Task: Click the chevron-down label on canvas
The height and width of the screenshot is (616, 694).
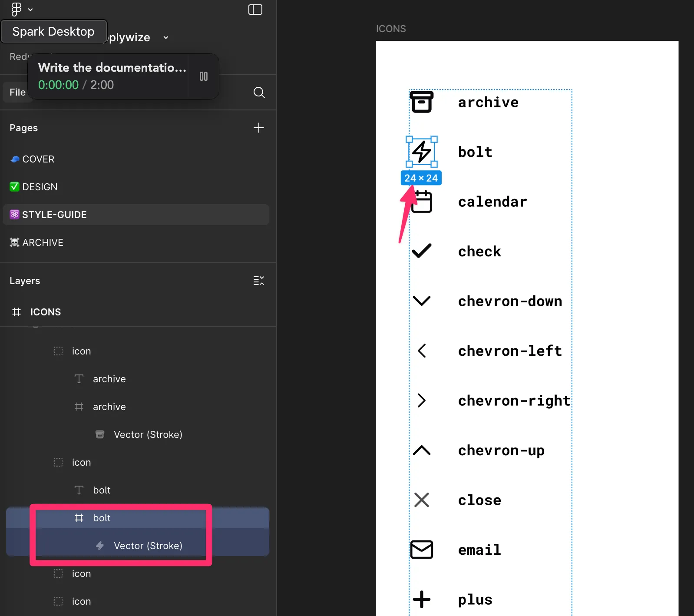Action: coord(510,301)
